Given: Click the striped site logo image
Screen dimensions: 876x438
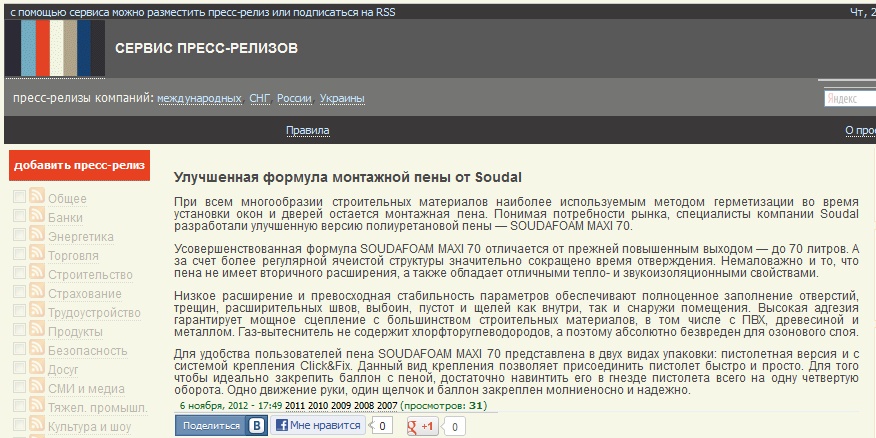Looking at the screenshot, I should click(x=55, y=48).
